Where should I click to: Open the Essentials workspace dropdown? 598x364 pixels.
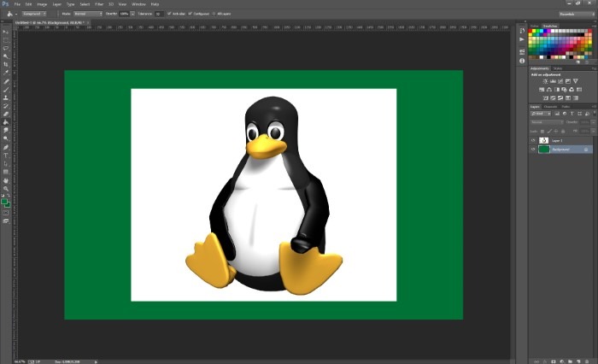pos(577,15)
